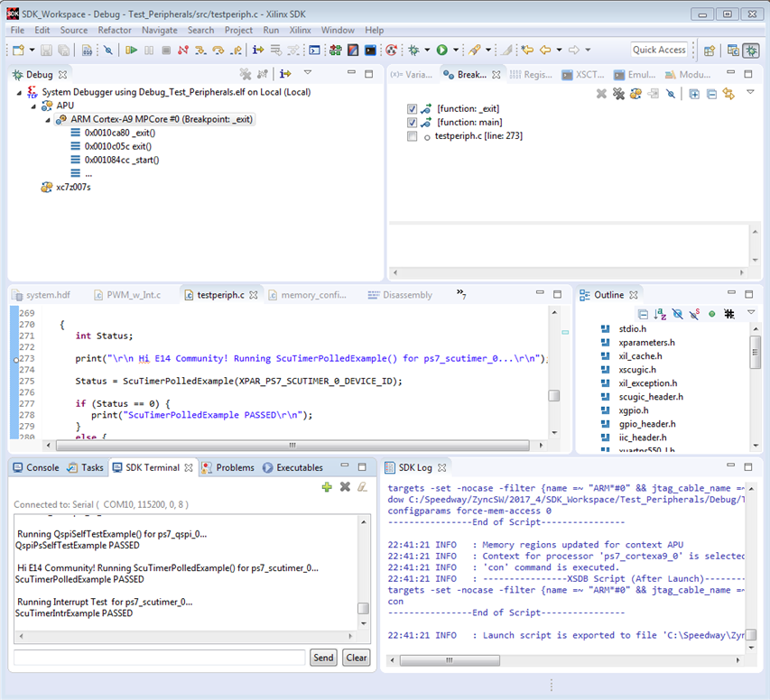
Task: Switch to the Variables tab
Action: (412, 75)
